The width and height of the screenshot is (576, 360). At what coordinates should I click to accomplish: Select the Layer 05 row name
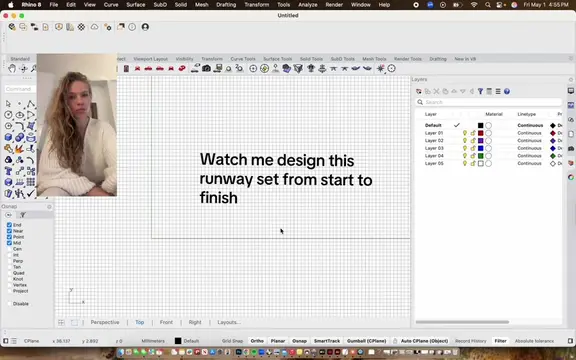(x=434, y=163)
